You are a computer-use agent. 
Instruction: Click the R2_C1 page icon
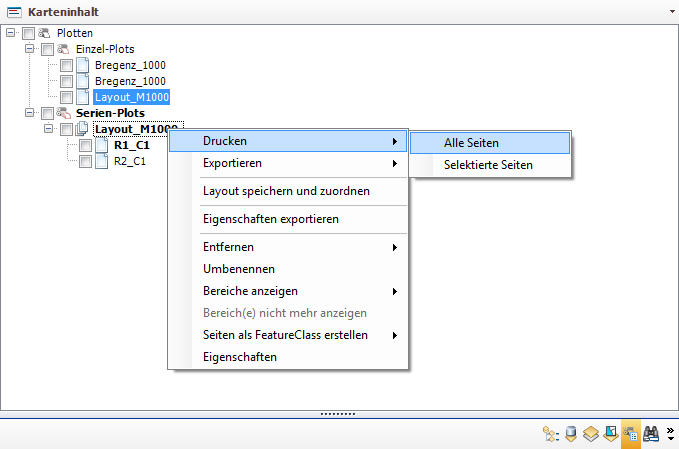pyautogui.click(x=101, y=161)
